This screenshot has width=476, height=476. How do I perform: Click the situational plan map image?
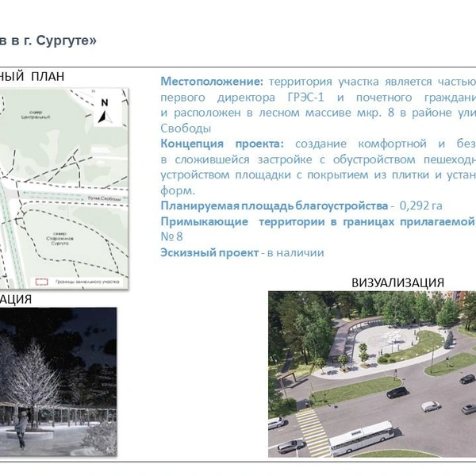coord(64,189)
